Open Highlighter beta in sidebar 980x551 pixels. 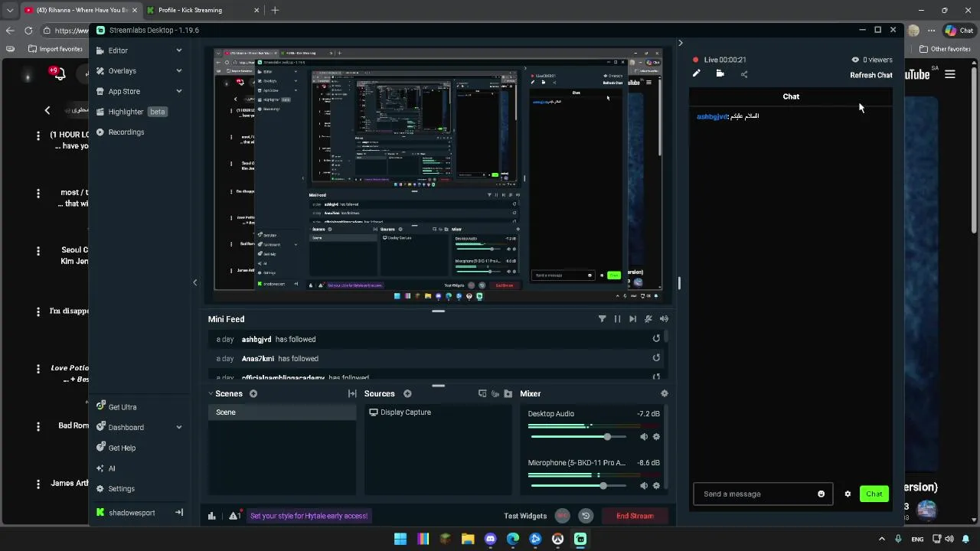(132, 112)
